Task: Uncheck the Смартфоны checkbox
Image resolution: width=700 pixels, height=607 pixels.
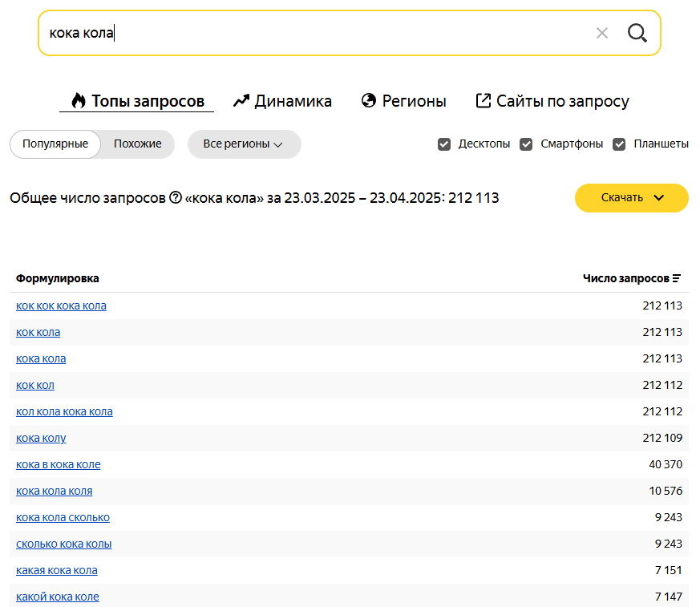Action: pyautogui.click(x=526, y=144)
